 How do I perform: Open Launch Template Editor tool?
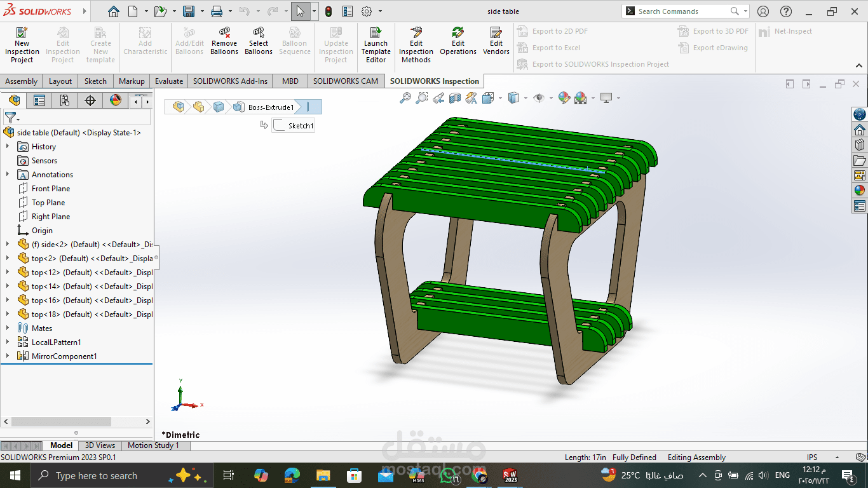point(376,44)
